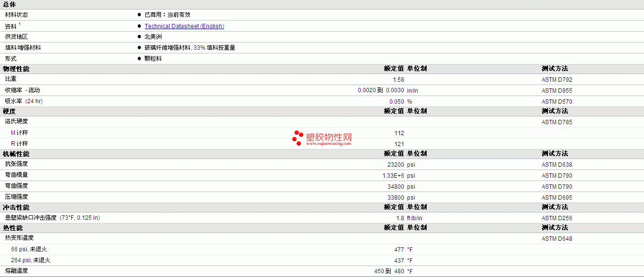This screenshot has height=277, width=644.
Task: Click the ASTM D638 test method
Action: pyautogui.click(x=557, y=165)
